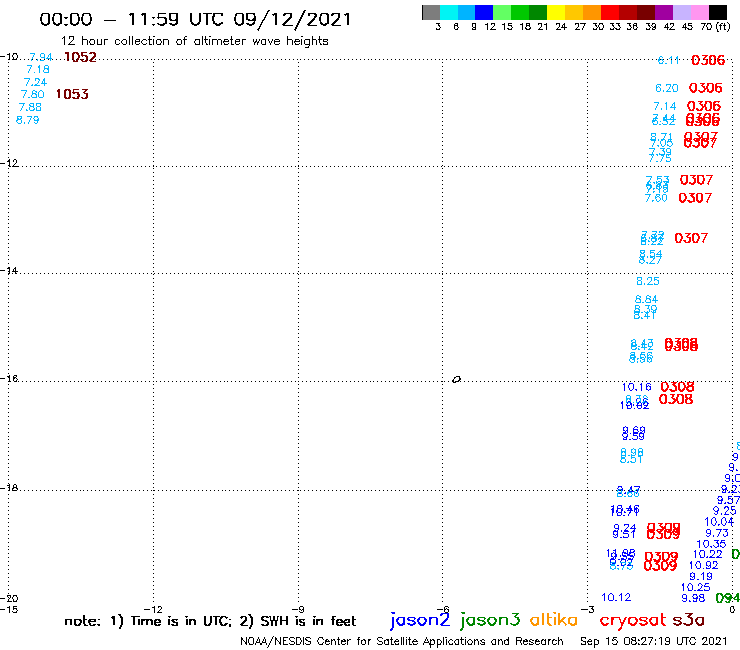740x650 pixels.
Task: Select the value '7.80' beside 1053
Action: (33, 94)
